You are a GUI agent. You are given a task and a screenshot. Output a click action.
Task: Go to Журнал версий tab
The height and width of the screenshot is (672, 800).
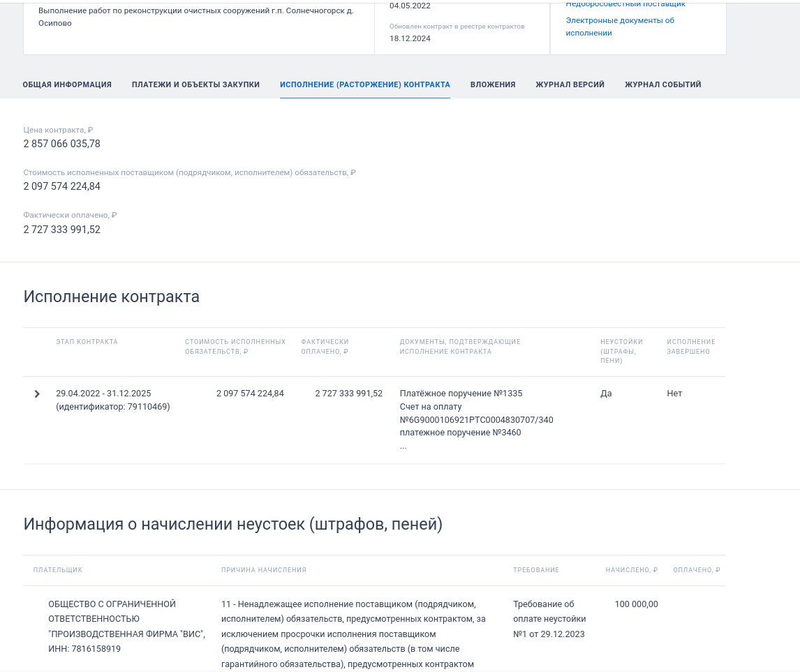coord(570,84)
